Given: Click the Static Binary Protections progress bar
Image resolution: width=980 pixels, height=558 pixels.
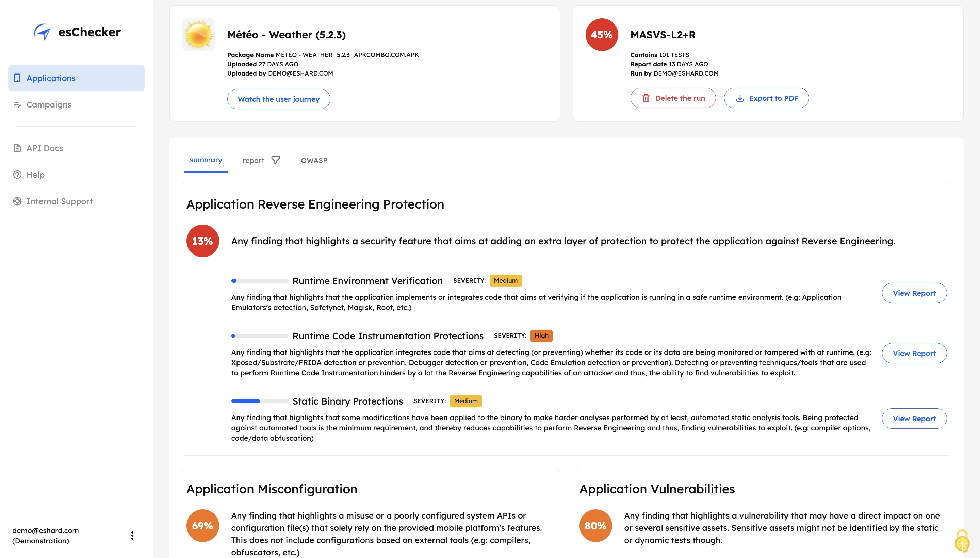Looking at the screenshot, I should click(260, 401).
